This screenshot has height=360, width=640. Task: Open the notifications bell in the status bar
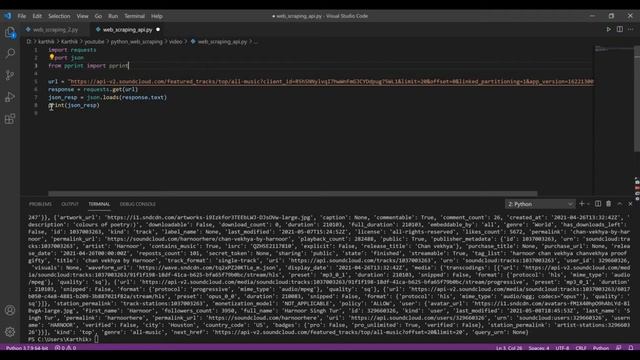tap(631, 348)
